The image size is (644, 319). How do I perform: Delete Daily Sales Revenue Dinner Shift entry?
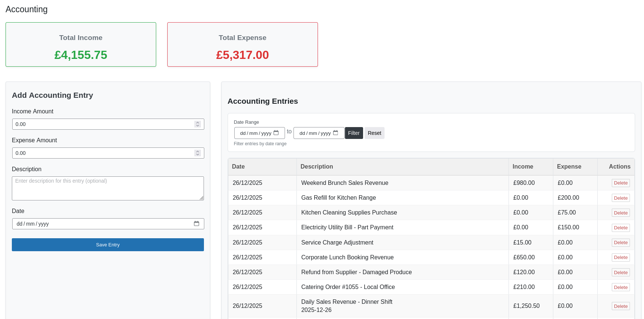(620, 306)
